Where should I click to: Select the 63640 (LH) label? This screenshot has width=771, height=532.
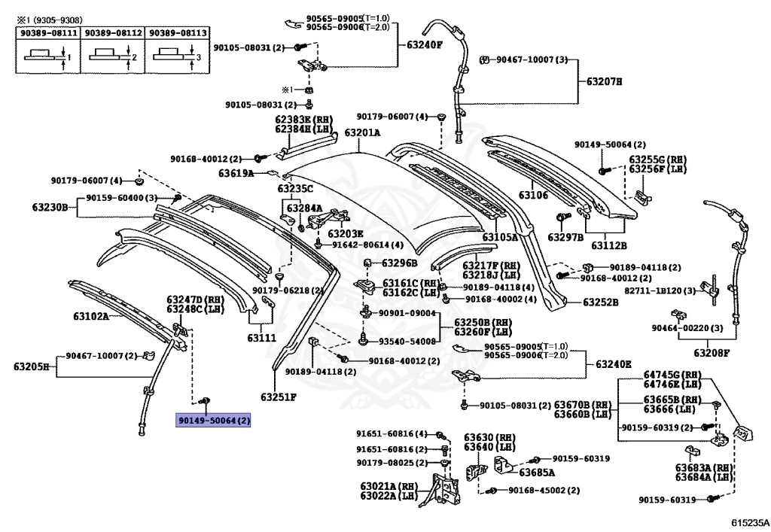pyautogui.click(x=489, y=447)
